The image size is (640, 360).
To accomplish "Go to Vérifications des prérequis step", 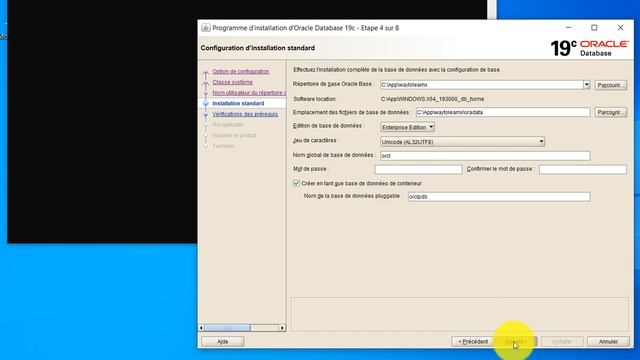I will 245,114.
